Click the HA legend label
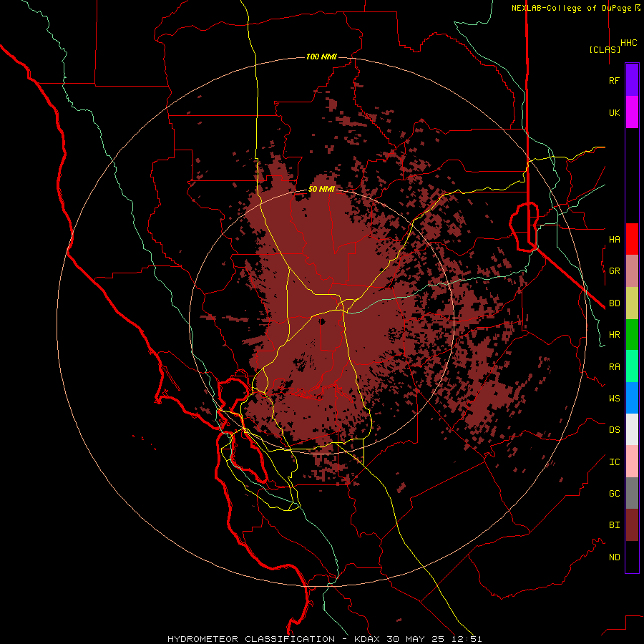Screen dimensions: 644x644 [614, 239]
